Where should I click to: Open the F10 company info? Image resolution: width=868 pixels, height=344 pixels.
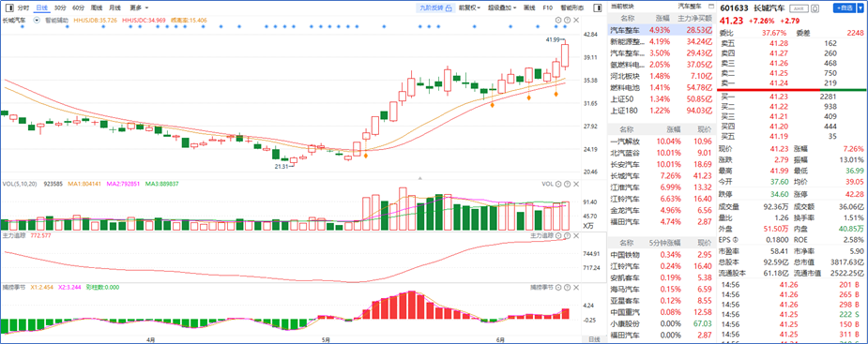tap(547, 7)
